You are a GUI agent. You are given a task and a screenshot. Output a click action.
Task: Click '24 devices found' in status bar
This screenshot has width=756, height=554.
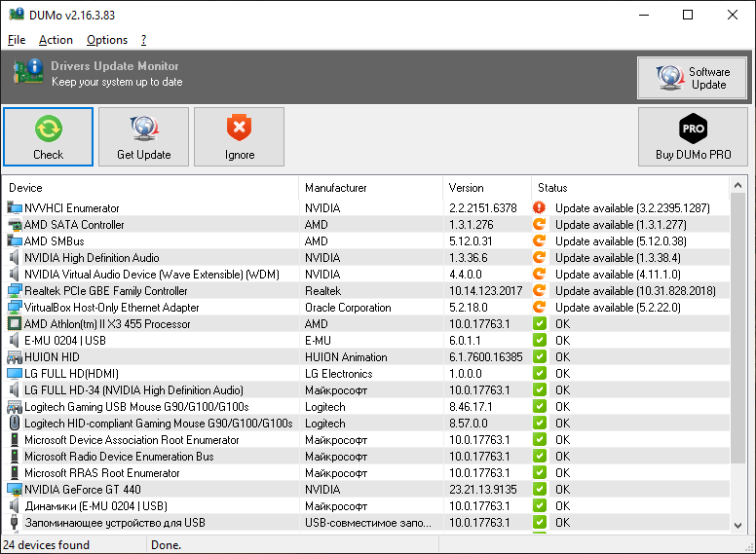click(x=47, y=545)
